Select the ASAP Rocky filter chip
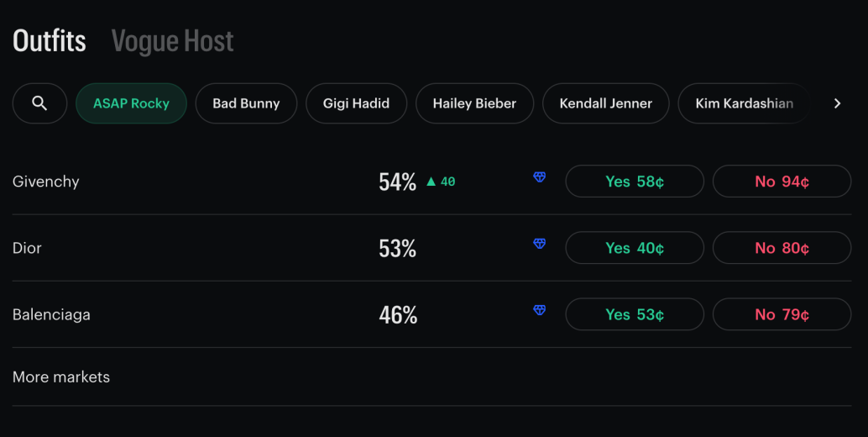 tap(131, 103)
